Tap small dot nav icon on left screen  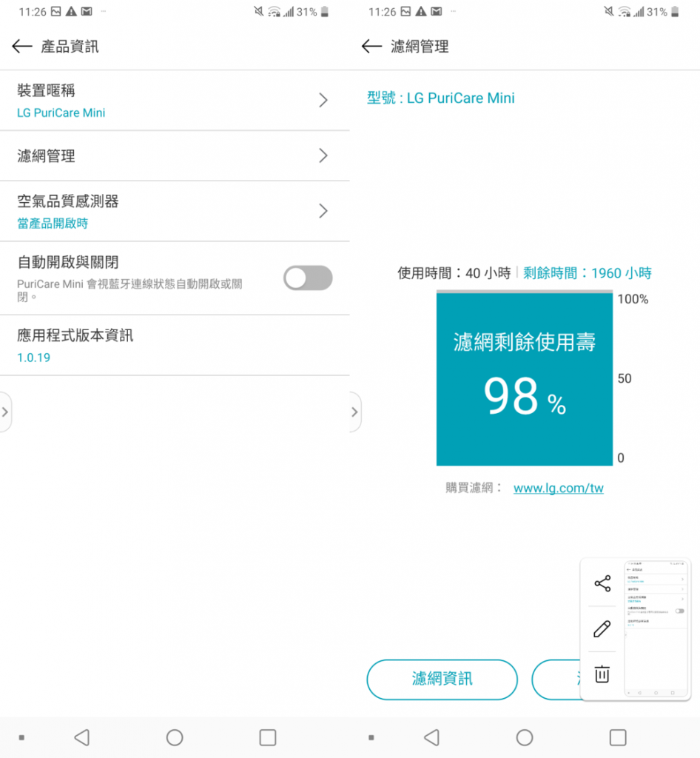[x=21, y=738]
